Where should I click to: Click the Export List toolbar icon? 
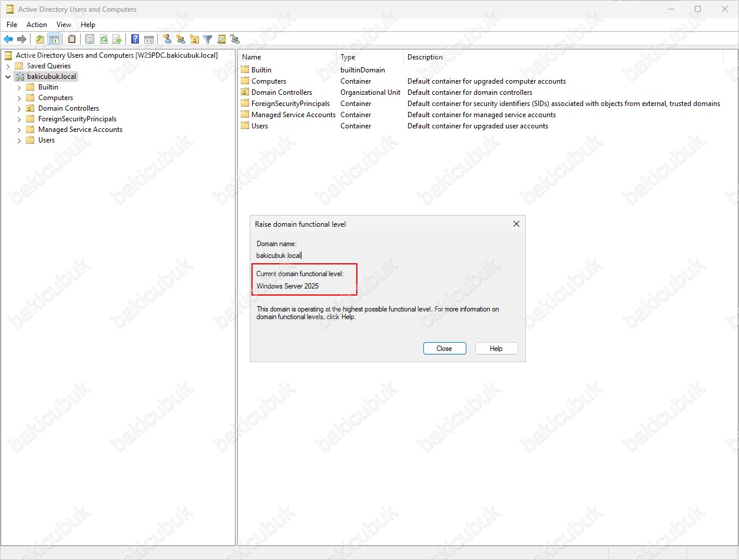[x=117, y=39]
